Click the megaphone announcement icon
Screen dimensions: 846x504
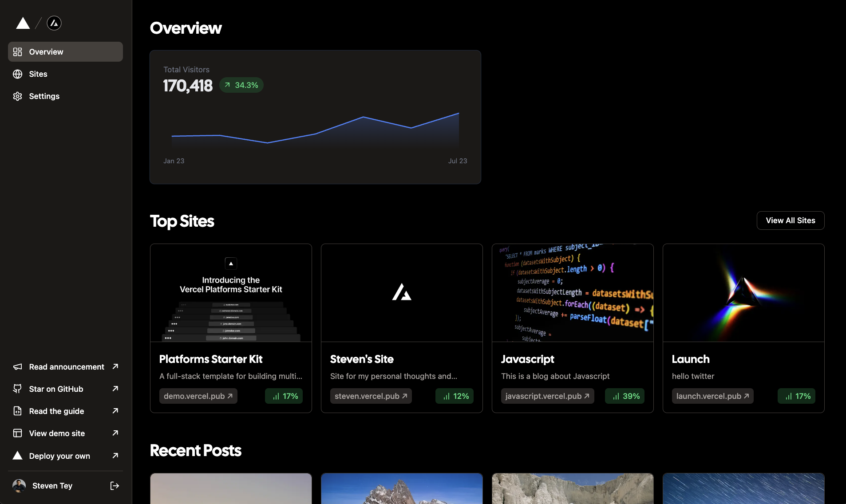click(17, 367)
